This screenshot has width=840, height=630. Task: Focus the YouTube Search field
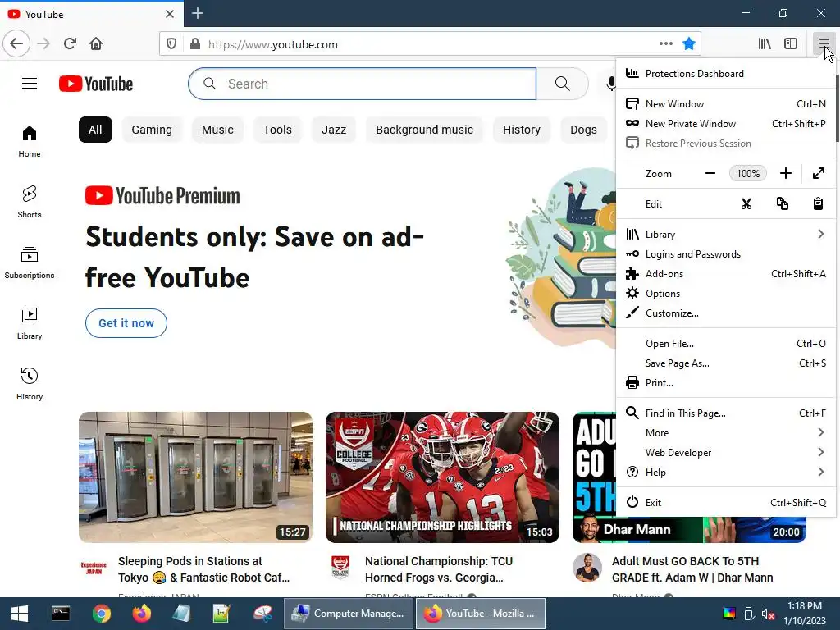tap(362, 84)
